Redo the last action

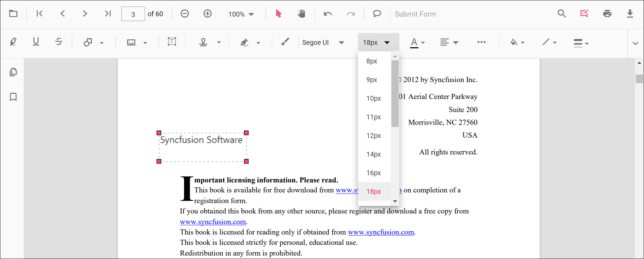tap(351, 14)
